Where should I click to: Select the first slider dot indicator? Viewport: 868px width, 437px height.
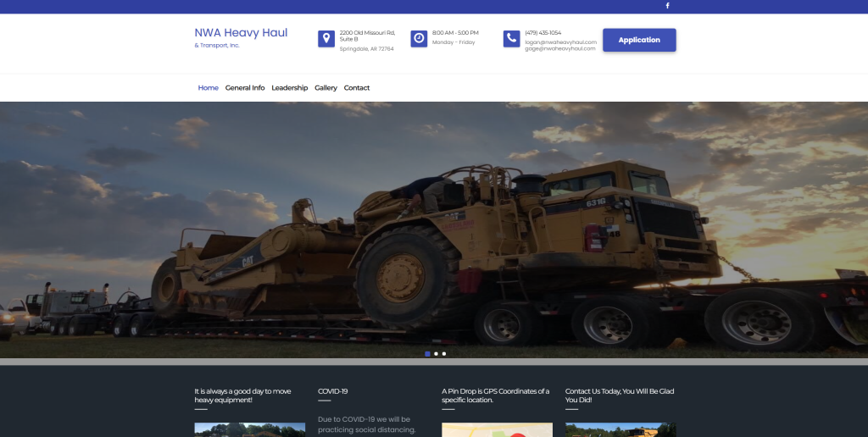(x=427, y=353)
